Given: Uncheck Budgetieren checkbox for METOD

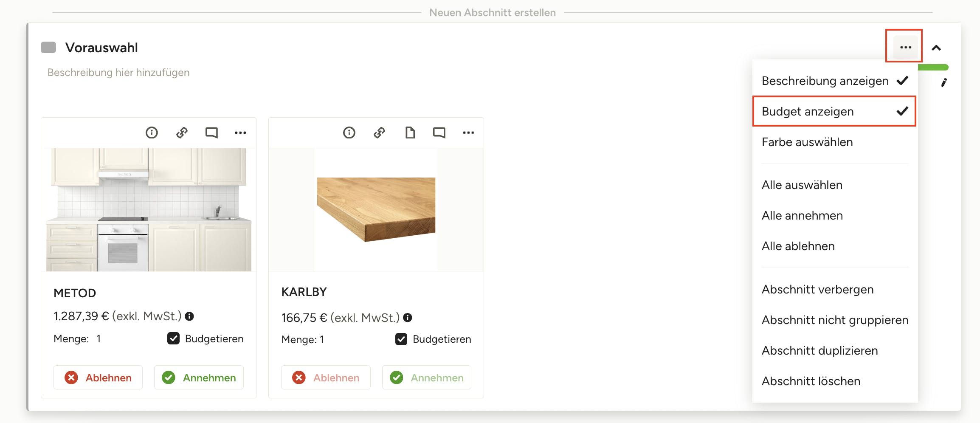Looking at the screenshot, I should pyautogui.click(x=173, y=338).
